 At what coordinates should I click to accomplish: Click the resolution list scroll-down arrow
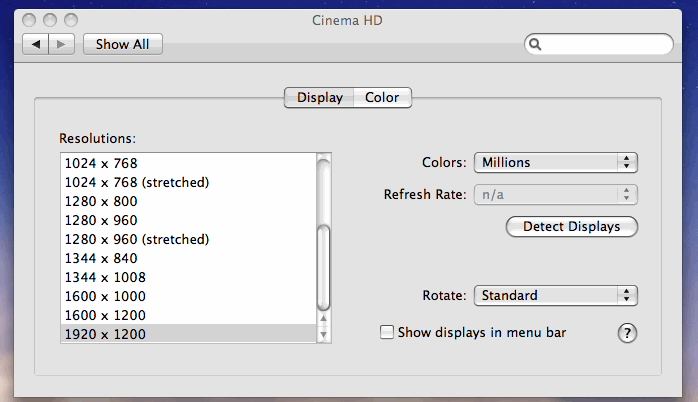click(x=323, y=333)
